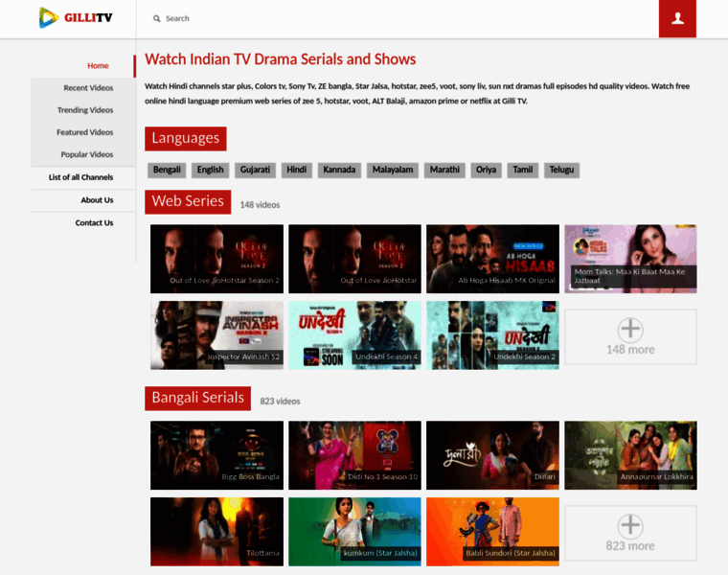Open Ab Hoga Hisaab MX Original thumbnail

(x=492, y=259)
